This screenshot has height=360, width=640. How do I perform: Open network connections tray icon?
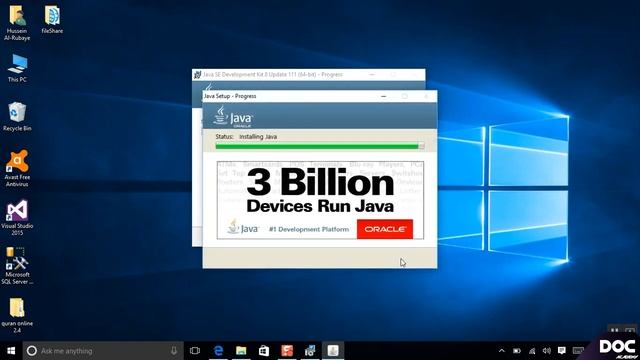click(x=532, y=351)
